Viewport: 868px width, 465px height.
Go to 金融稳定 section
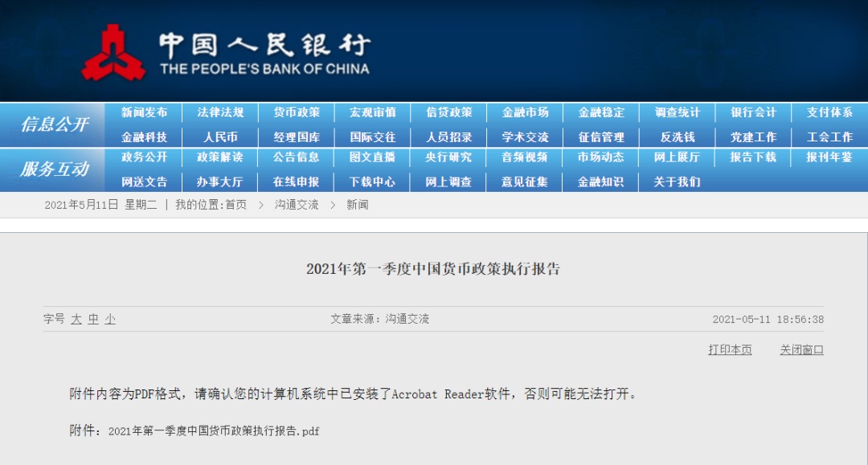point(601,112)
